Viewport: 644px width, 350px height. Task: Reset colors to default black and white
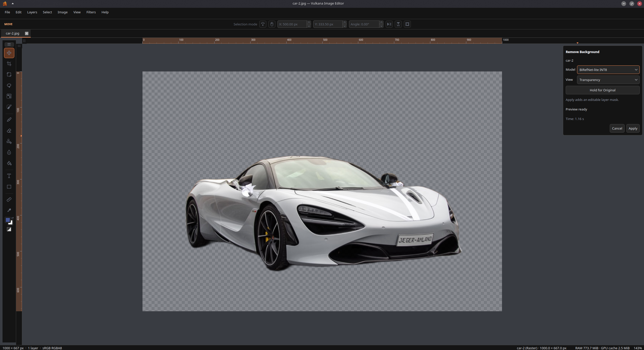pyautogui.click(x=9, y=229)
